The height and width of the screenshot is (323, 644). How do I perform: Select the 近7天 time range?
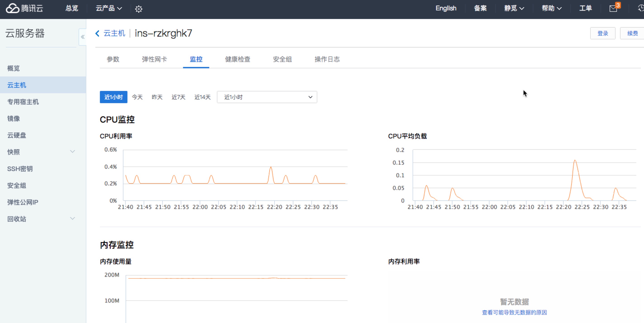point(179,97)
